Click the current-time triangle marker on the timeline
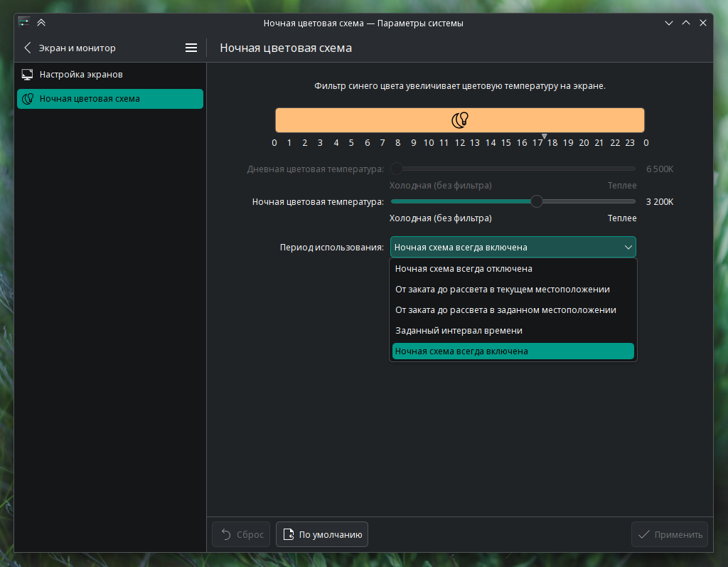 545,136
